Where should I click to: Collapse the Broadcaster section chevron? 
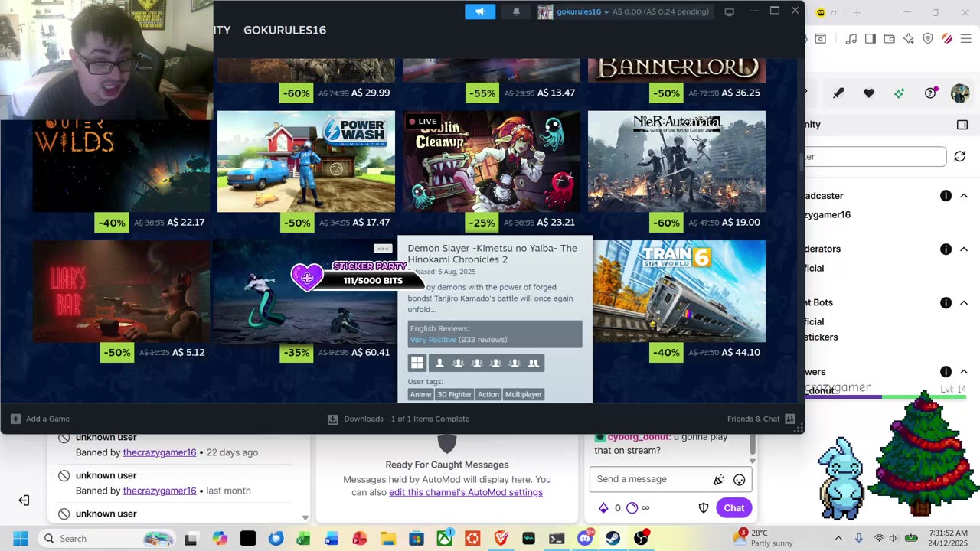point(964,196)
